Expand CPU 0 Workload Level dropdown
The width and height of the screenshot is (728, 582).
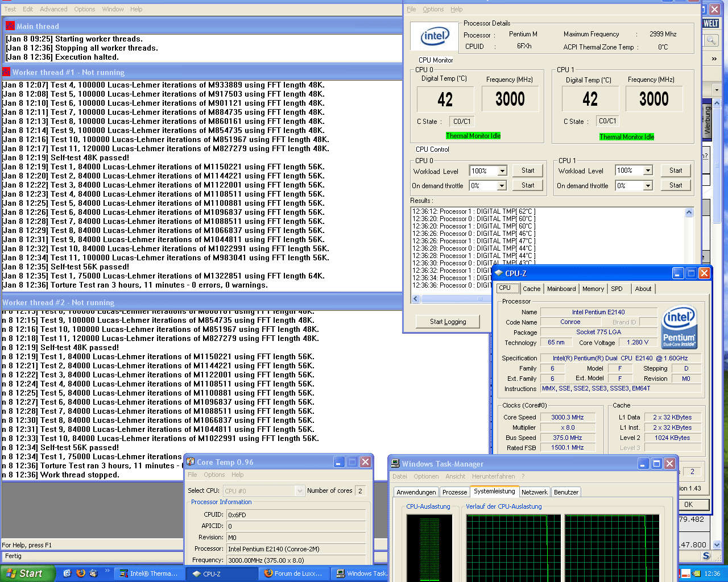[502, 171]
